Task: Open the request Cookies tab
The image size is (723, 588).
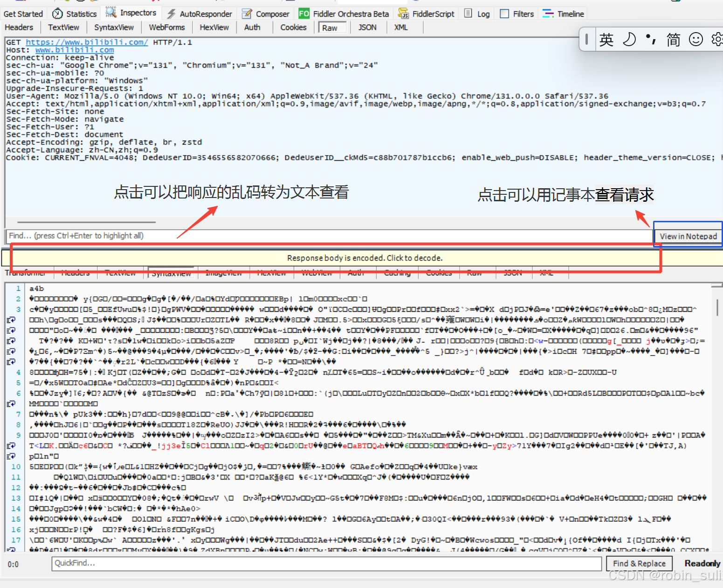Action: [293, 27]
